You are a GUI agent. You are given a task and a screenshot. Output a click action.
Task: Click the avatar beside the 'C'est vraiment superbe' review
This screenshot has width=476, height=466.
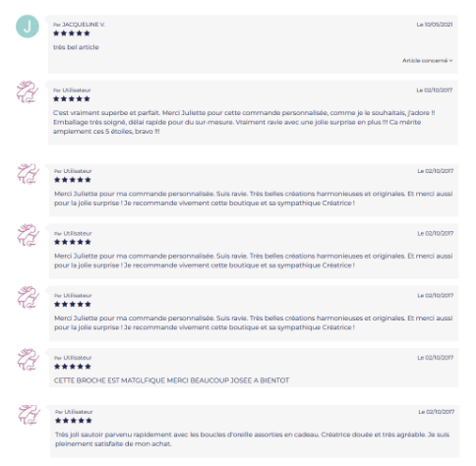pos(28,92)
